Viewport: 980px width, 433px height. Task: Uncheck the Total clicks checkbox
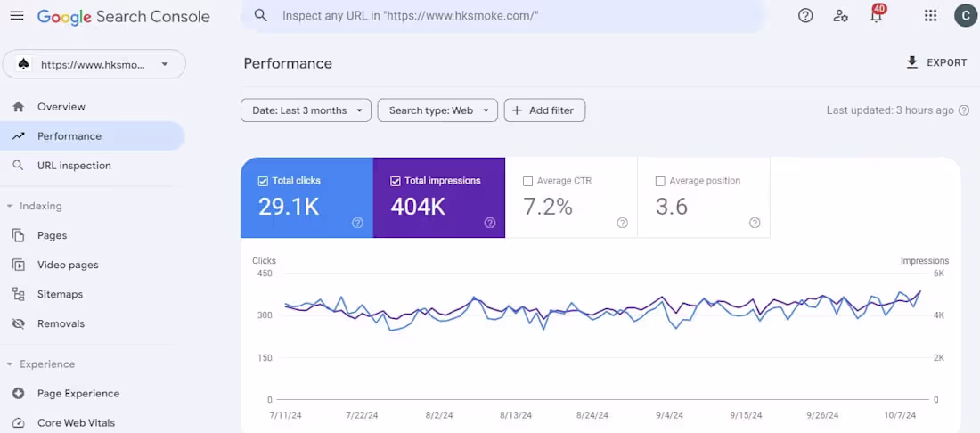coord(263,181)
